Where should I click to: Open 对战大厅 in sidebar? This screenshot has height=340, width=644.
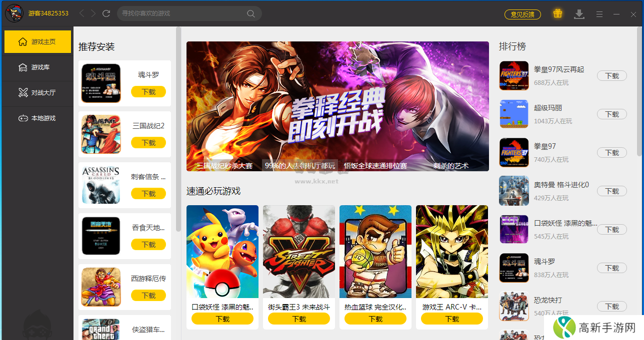tap(37, 92)
